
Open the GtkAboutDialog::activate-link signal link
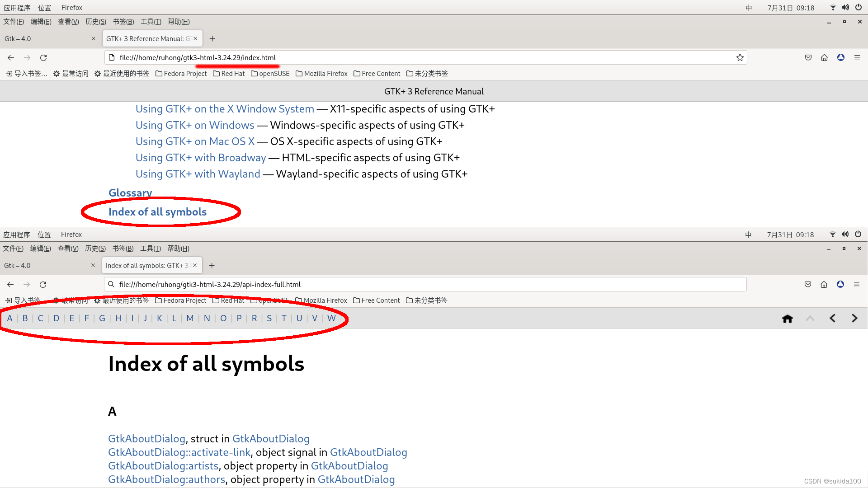coord(179,452)
